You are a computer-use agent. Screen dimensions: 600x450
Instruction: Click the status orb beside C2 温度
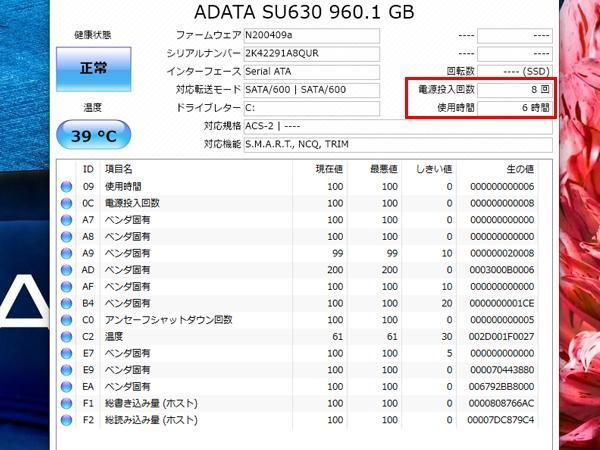66,337
